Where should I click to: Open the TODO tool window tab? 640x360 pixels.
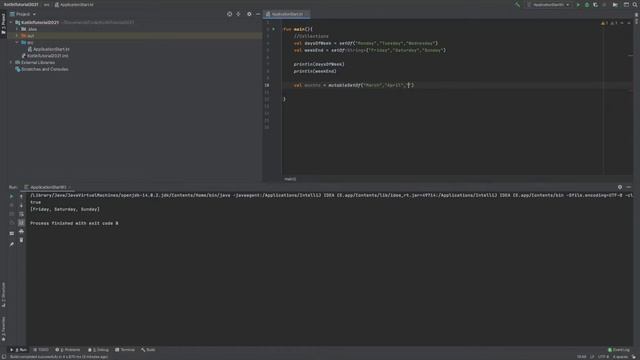[41, 350]
